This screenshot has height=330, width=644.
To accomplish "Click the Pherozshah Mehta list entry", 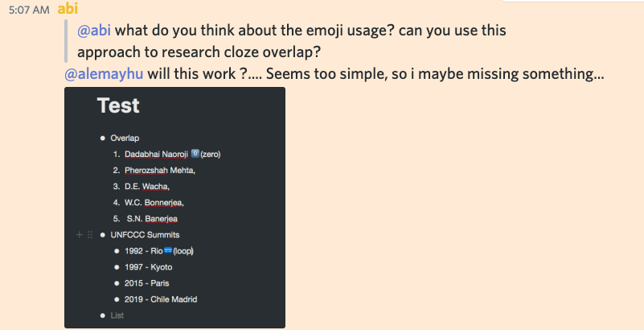I will pyautogui.click(x=160, y=170).
